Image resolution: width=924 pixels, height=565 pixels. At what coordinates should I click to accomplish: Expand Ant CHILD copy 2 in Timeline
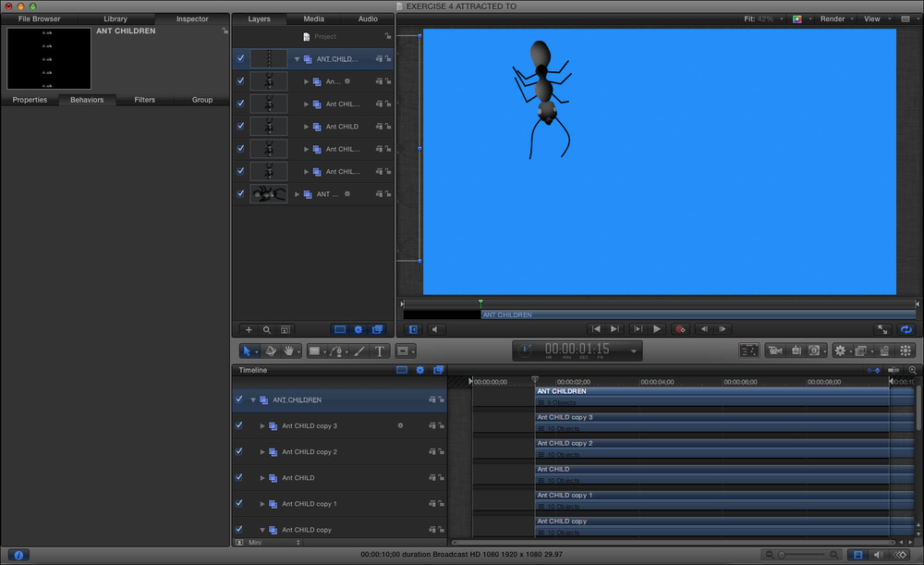(x=263, y=452)
